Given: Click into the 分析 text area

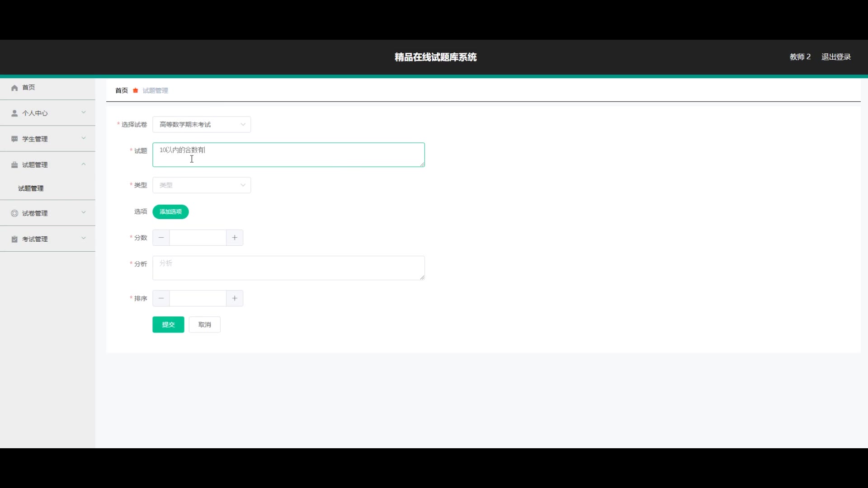Looking at the screenshot, I should click(x=288, y=268).
